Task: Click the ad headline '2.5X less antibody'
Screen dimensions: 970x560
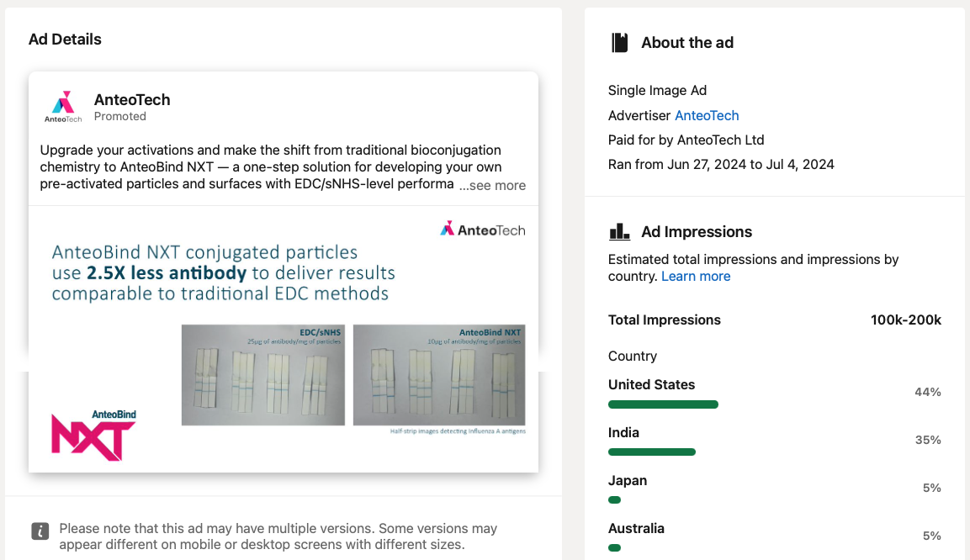Action: point(167,272)
